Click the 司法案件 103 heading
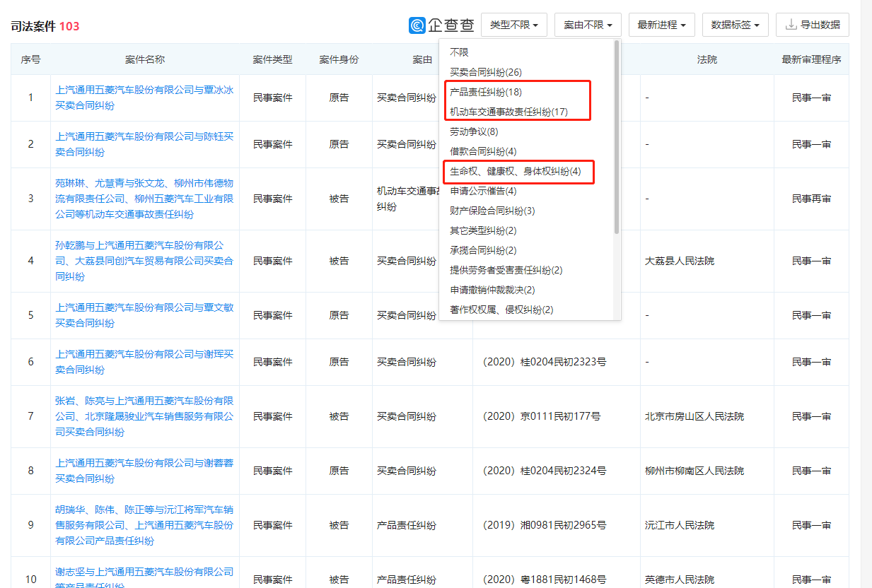Viewport: 872px width, 588px height. [45, 26]
